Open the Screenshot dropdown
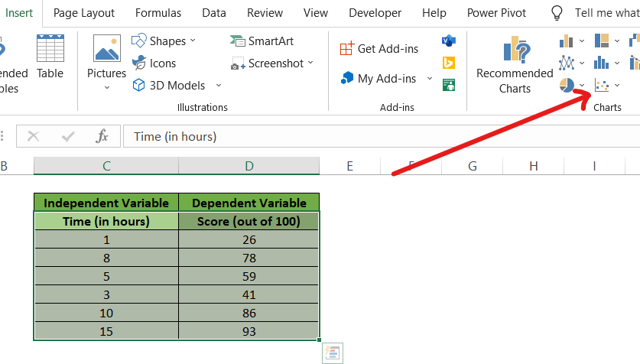Viewport: 640px width, 364px height. point(310,63)
